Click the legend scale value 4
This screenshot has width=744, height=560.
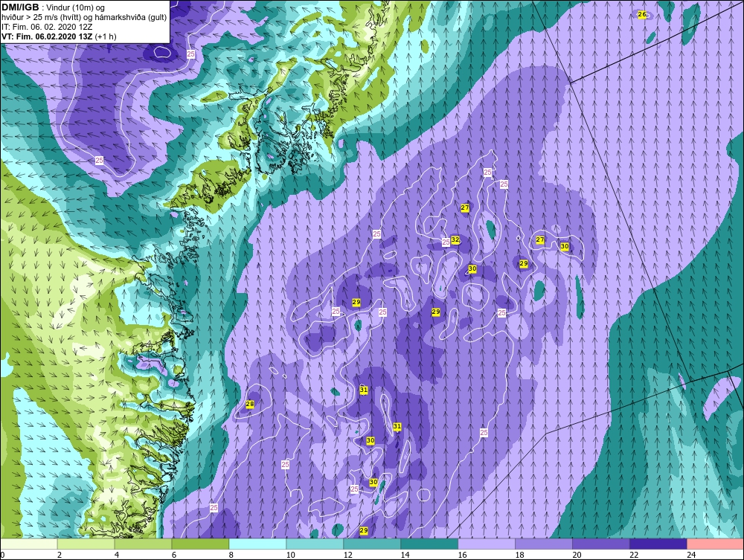[117, 555]
